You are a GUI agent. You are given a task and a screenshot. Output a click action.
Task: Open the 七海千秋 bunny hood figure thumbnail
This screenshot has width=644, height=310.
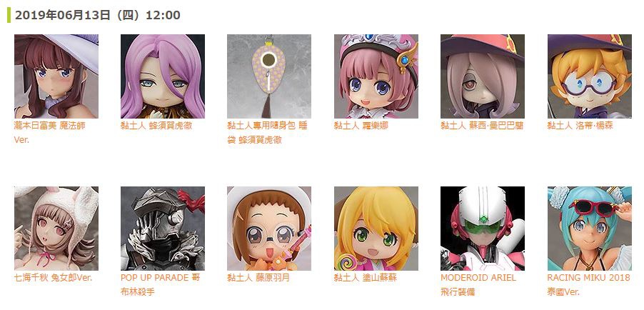(x=56, y=229)
